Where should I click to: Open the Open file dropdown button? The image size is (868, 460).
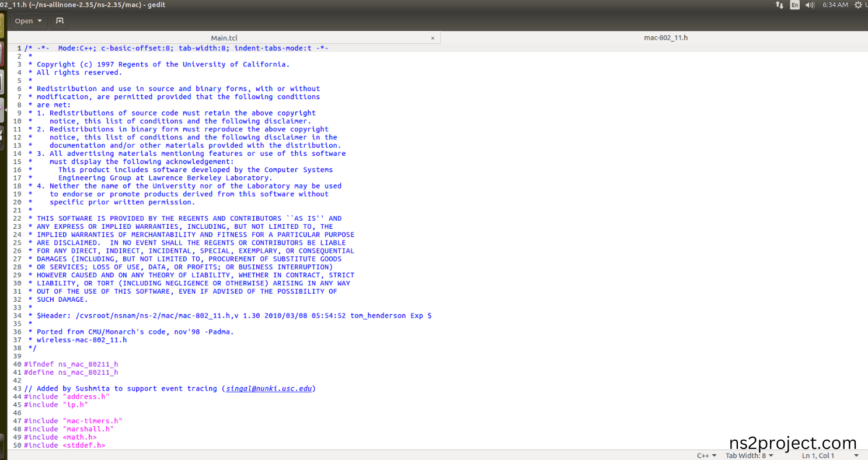(28, 21)
